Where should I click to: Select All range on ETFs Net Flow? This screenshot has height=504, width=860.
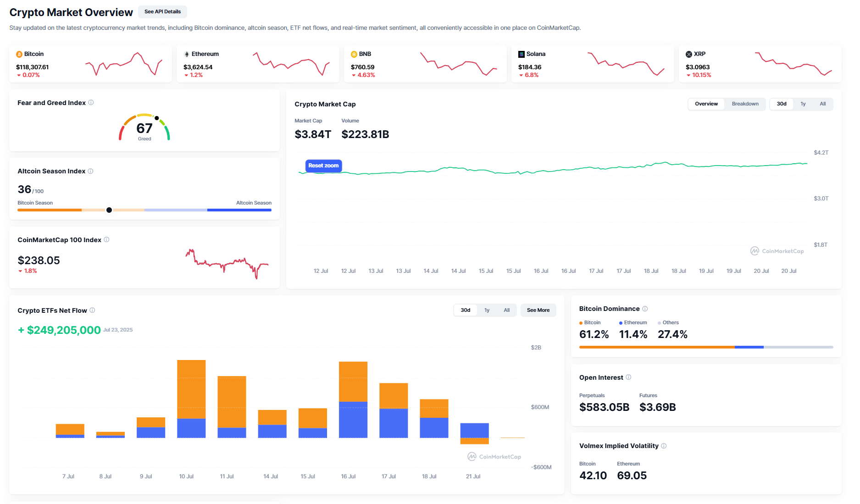click(507, 310)
